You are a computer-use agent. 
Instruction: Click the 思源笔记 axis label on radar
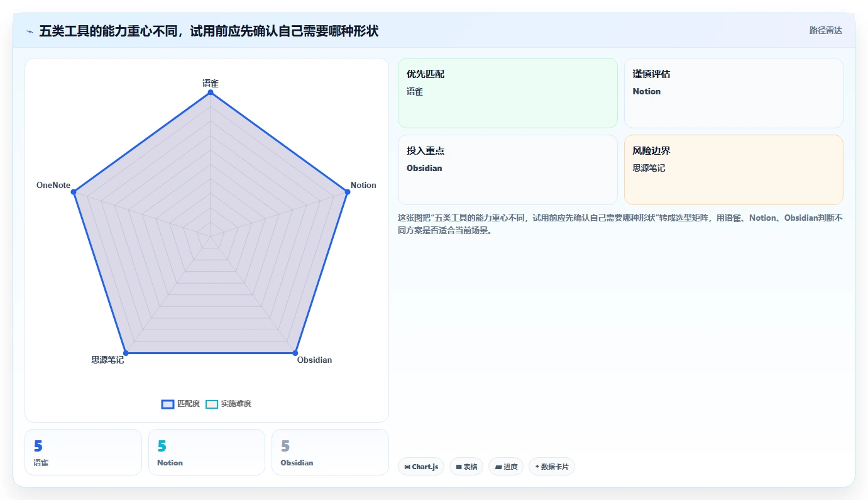pyautogui.click(x=107, y=360)
